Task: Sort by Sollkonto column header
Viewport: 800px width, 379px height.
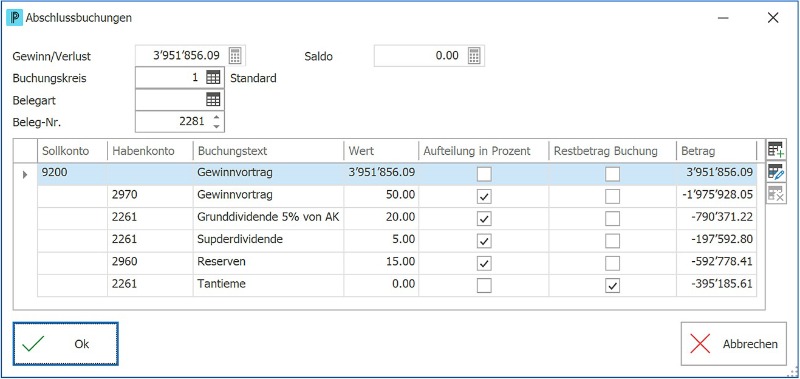Action: point(72,151)
